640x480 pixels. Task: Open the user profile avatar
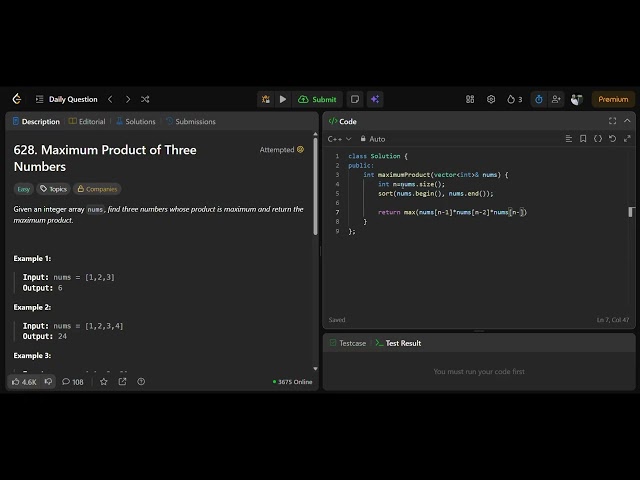click(x=576, y=99)
